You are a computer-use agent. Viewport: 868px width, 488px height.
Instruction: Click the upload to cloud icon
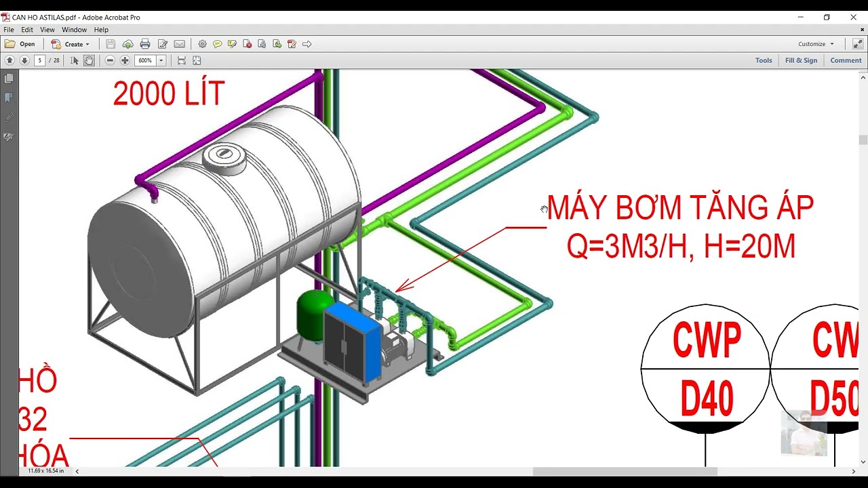tap(127, 44)
